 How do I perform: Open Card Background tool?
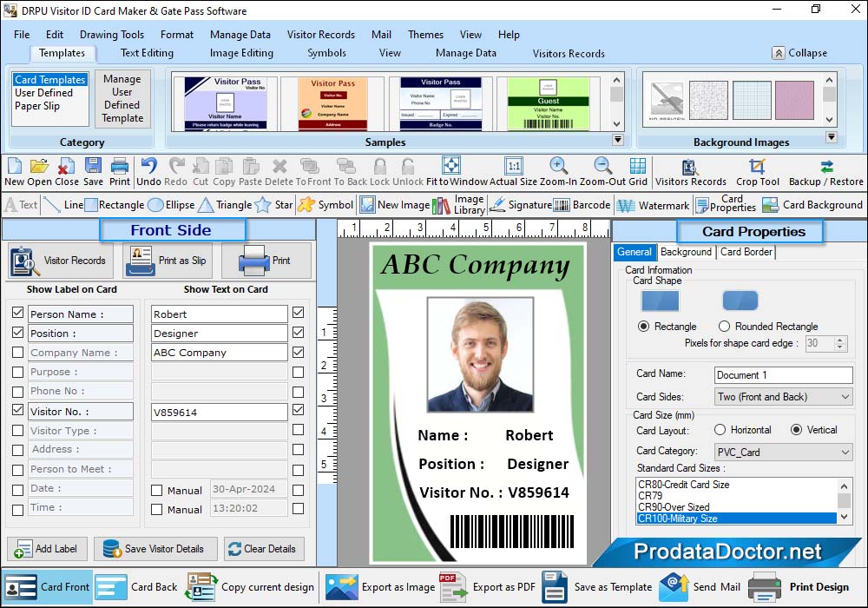coord(812,205)
